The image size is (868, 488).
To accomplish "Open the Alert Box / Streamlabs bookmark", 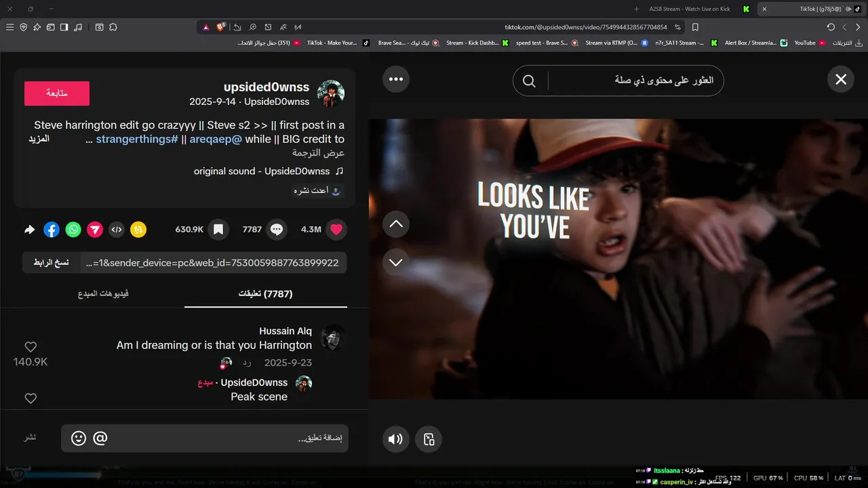I will (x=756, y=43).
